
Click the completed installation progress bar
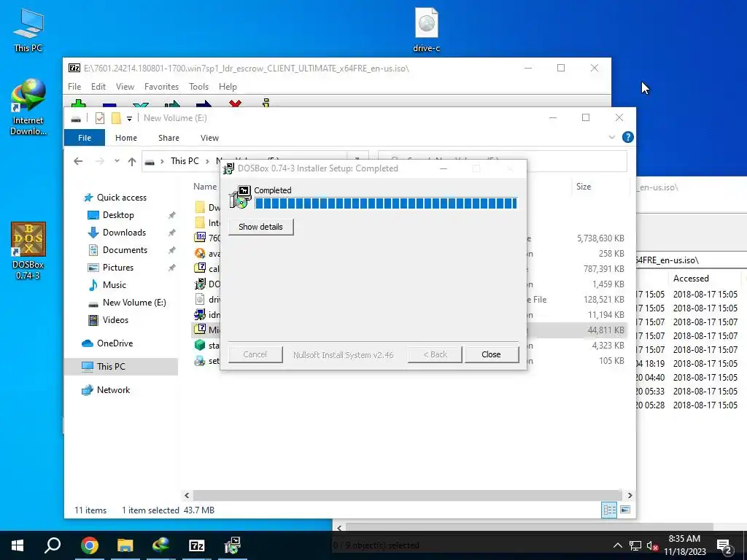(386, 203)
